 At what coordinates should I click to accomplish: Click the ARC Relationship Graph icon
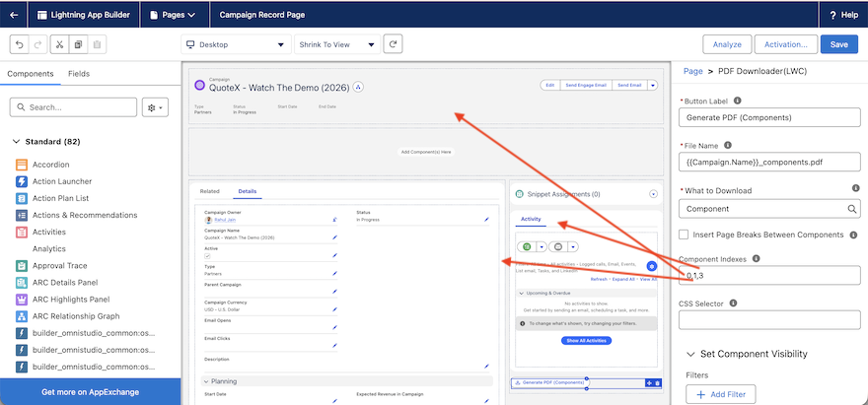click(22, 316)
